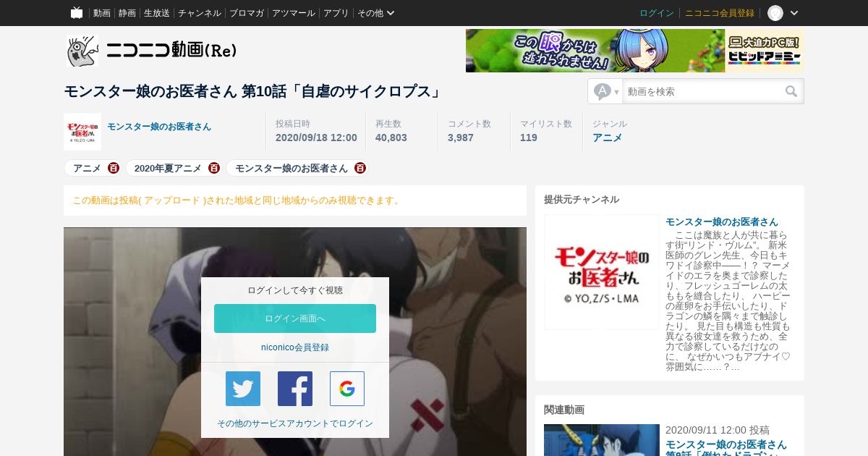
Task: Open the related video thumbnail
Action: (x=602, y=440)
